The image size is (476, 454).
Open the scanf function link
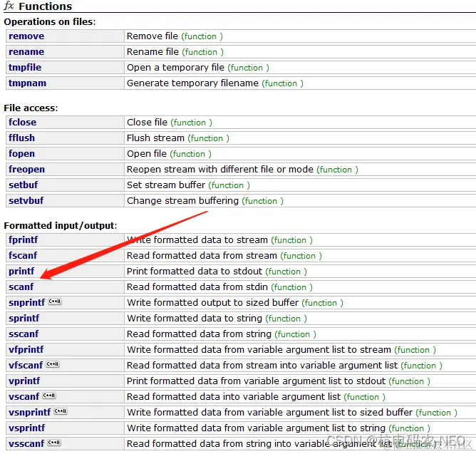point(21,287)
